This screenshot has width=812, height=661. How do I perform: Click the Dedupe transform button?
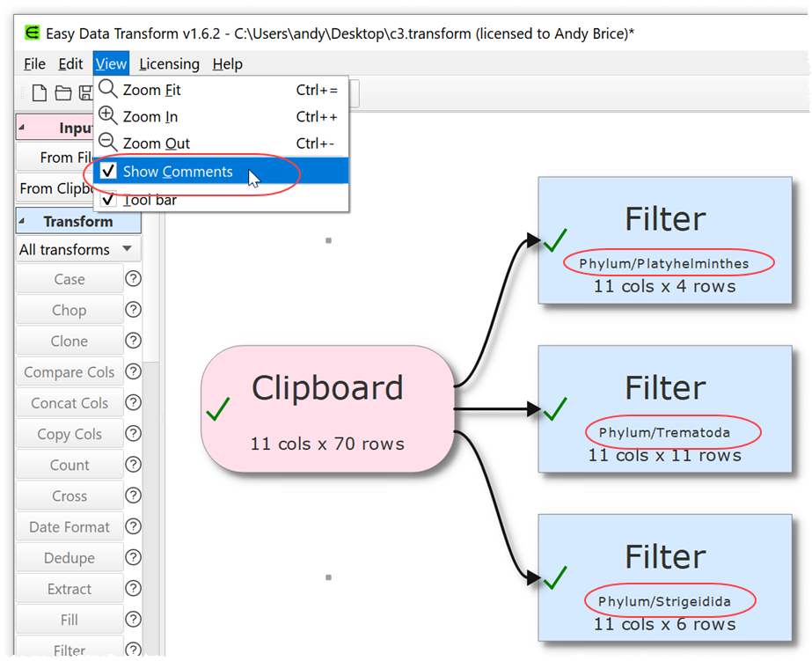pyautogui.click(x=69, y=558)
